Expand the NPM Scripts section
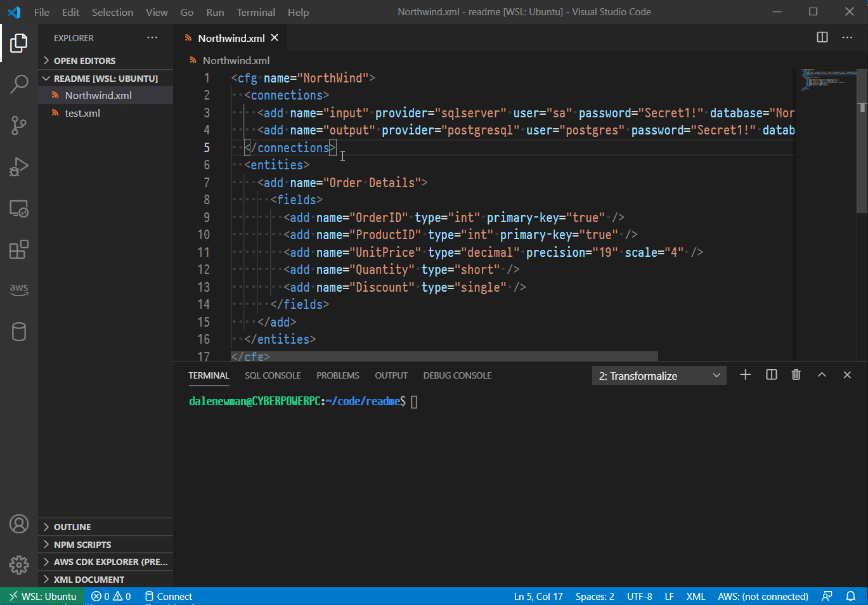The width and height of the screenshot is (868, 605). (x=105, y=545)
